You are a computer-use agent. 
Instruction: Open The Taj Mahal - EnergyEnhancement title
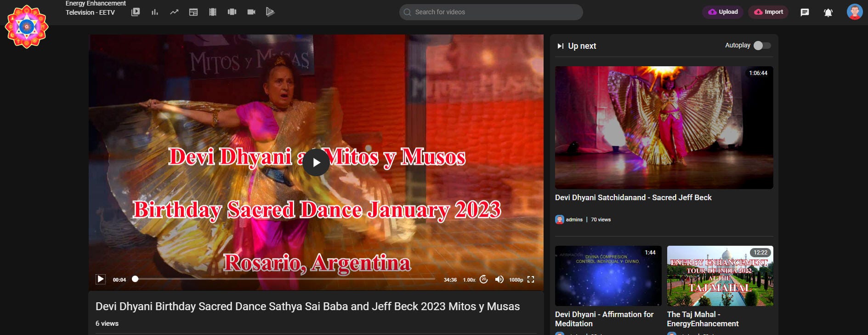point(703,319)
